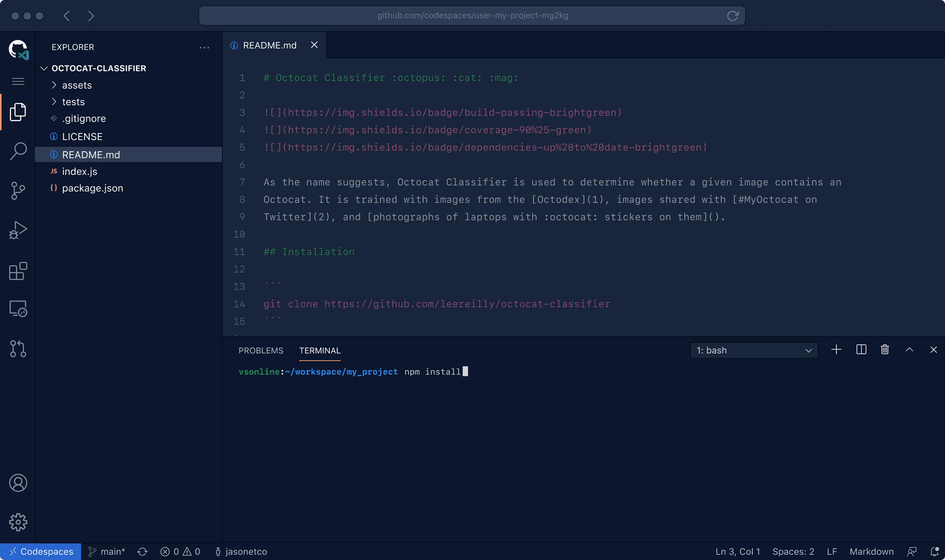Open the '1: bash' terminal selector
The width and height of the screenshot is (945, 560).
coord(753,350)
